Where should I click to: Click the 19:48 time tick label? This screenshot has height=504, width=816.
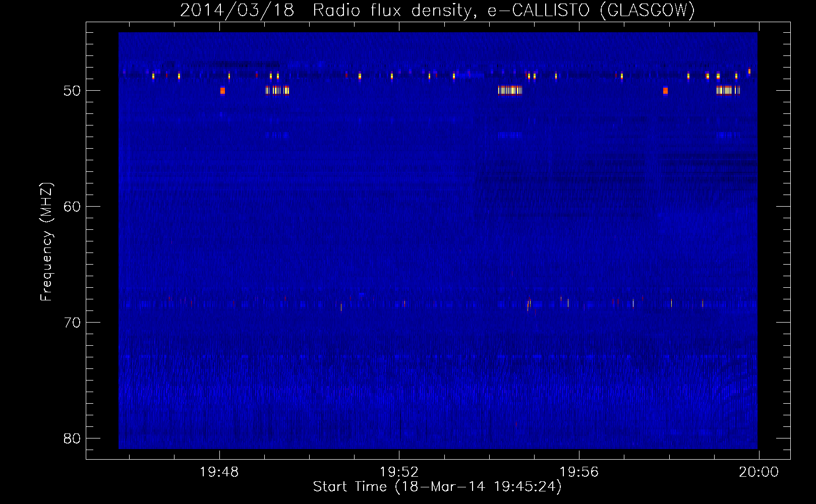(219, 472)
